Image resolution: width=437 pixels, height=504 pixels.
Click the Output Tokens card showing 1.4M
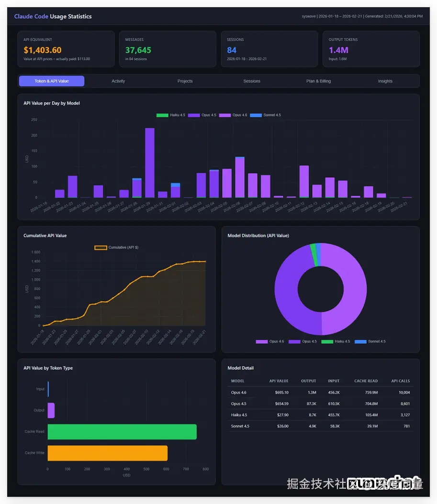click(371, 48)
